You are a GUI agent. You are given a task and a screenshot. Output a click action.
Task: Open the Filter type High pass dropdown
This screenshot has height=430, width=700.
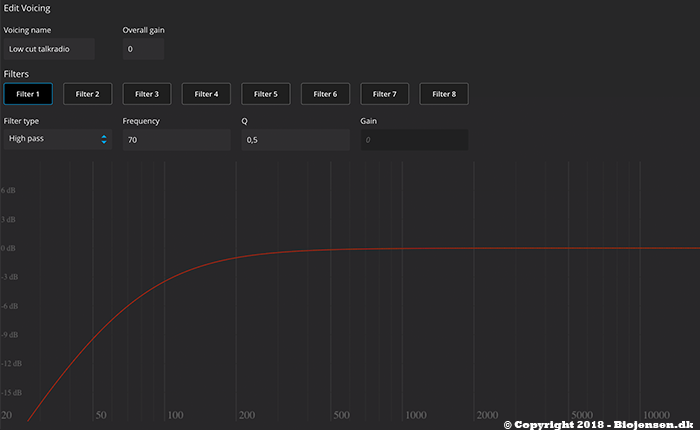point(58,139)
